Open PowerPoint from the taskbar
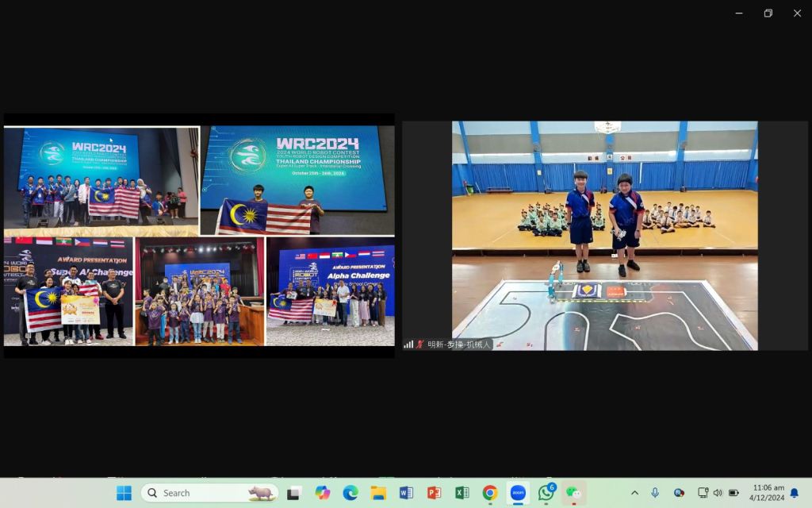The height and width of the screenshot is (508, 812). 434,493
